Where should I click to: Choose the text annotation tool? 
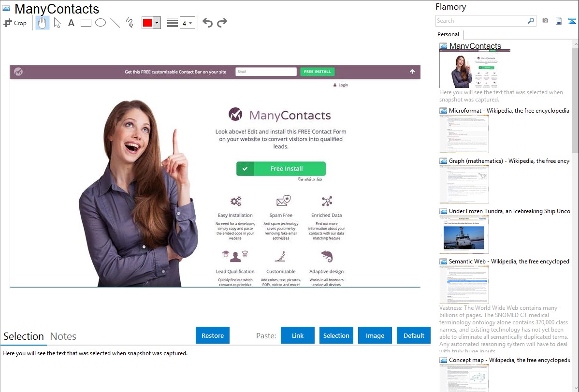coord(71,23)
